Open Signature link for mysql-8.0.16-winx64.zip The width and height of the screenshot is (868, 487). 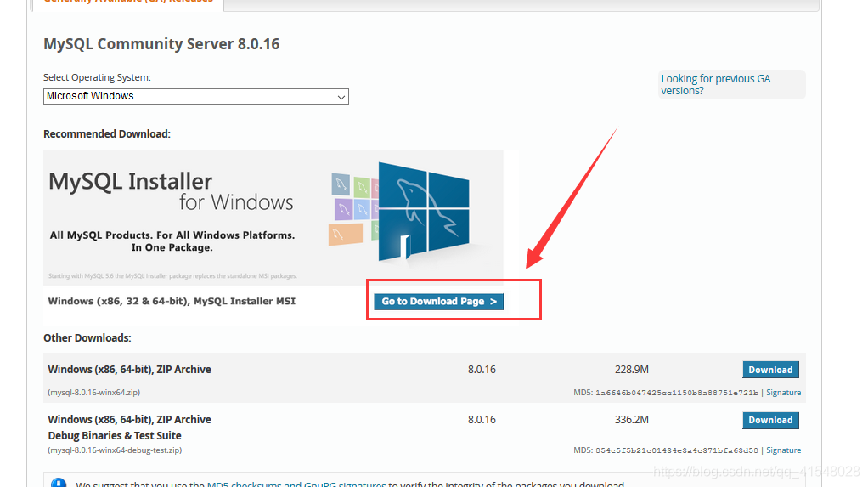tap(783, 393)
